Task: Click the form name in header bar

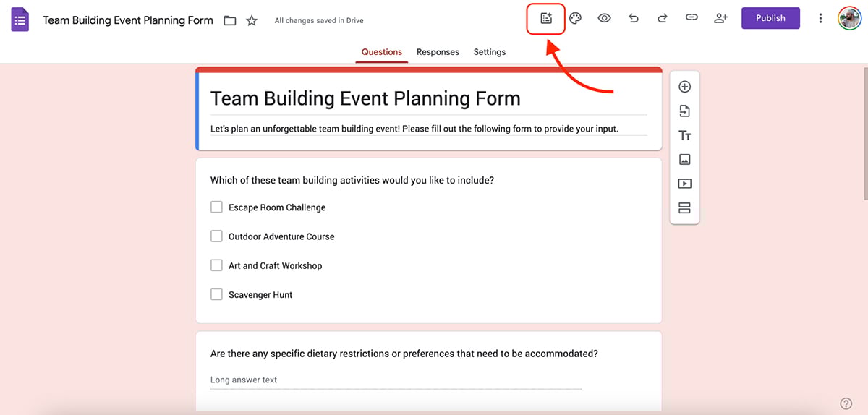Action: [128, 20]
